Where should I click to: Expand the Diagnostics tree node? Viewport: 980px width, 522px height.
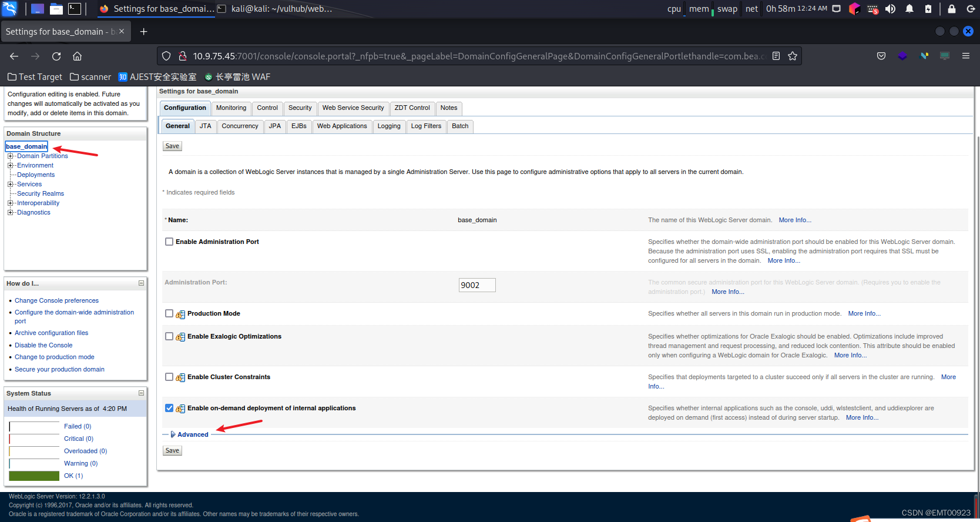[10, 212]
